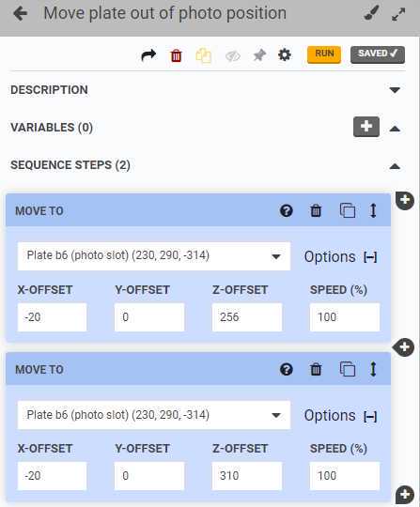Expand the sequence panel to full screen
This screenshot has width=420, height=507.
(398, 14)
